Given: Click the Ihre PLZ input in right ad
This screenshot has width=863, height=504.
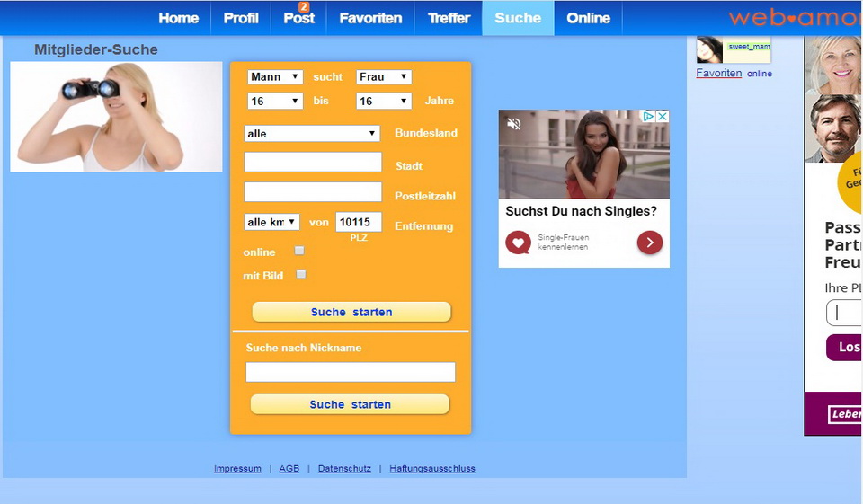Looking at the screenshot, I should 844,313.
